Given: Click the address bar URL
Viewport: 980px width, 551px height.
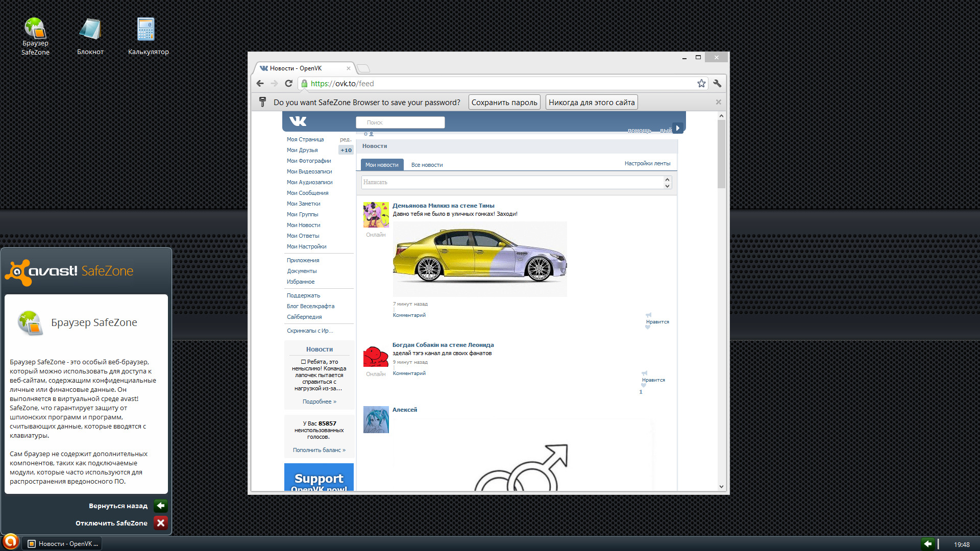Looking at the screenshot, I should click(342, 84).
